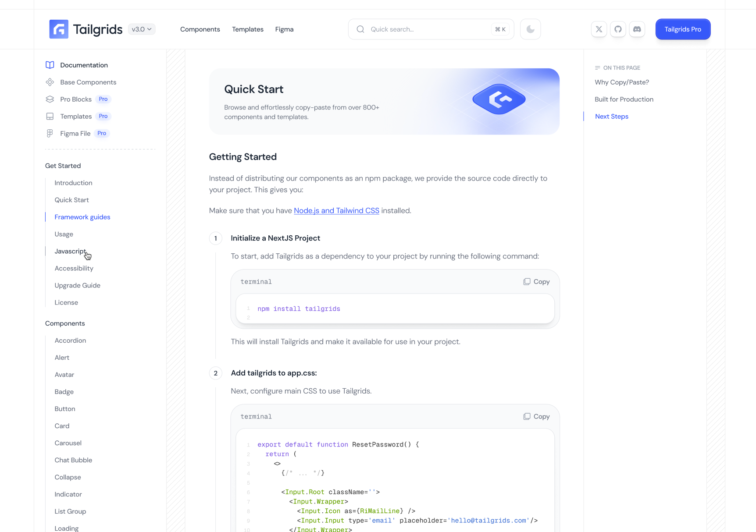The width and height of the screenshot is (756, 532).
Task: Copy the ResetPassword code block
Action: 536,417
